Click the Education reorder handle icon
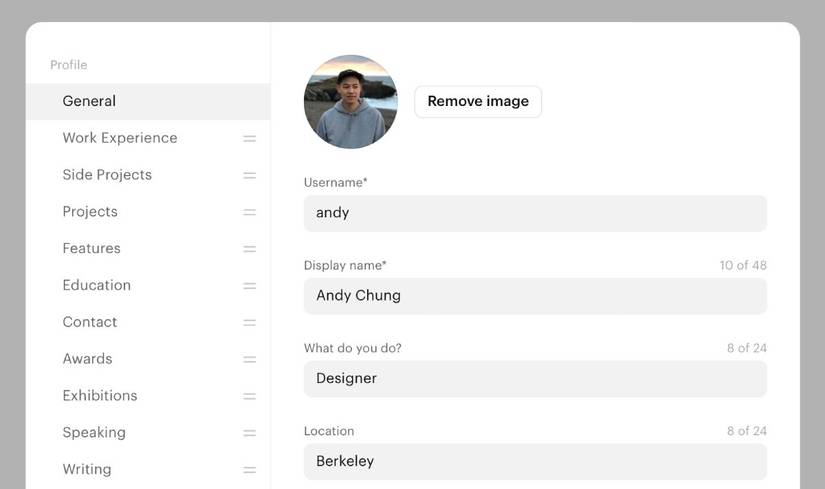The height and width of the screenshot is (489, 825). [249, 286]
